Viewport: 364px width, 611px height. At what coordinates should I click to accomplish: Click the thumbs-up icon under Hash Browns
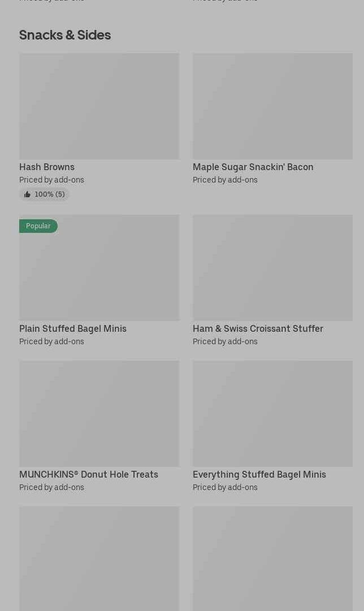pyautogui.click(x=27, y=194)
